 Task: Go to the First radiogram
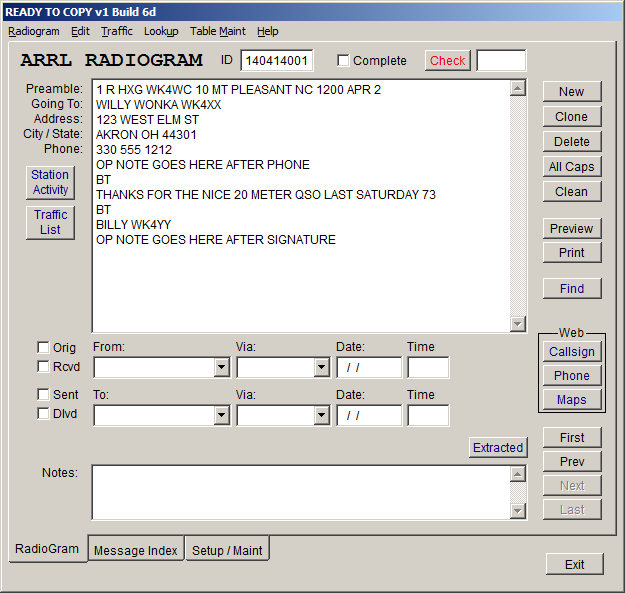pyautogui.click(x=572, y=438)
